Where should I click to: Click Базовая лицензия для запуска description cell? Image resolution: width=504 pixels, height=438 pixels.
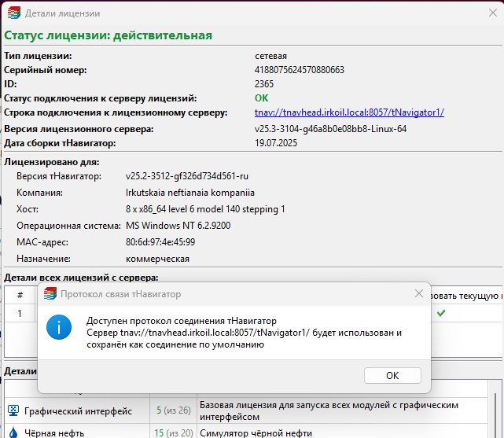coord(342,410)
